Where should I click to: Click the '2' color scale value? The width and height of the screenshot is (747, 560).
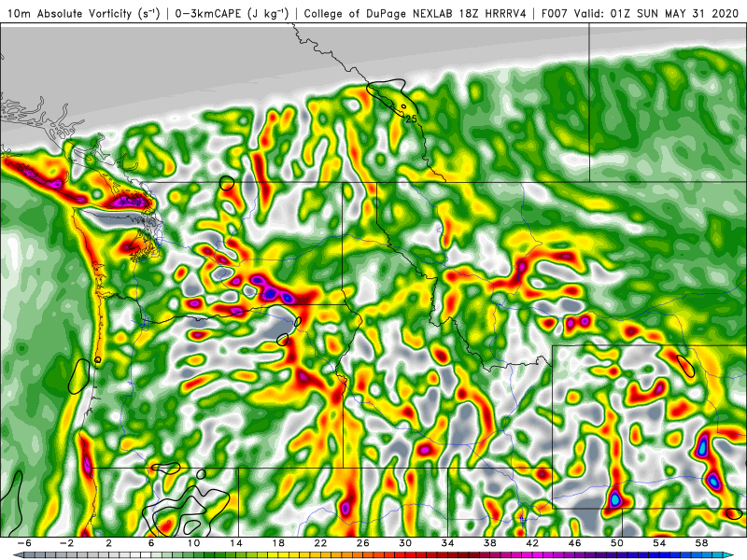[109, 543]
